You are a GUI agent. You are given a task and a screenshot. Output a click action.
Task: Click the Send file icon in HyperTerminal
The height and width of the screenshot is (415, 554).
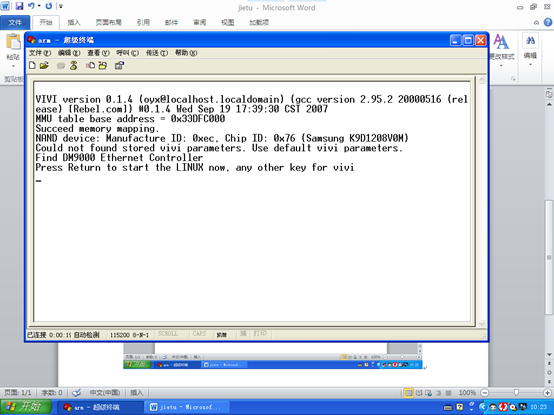click(x=90, y=65)
